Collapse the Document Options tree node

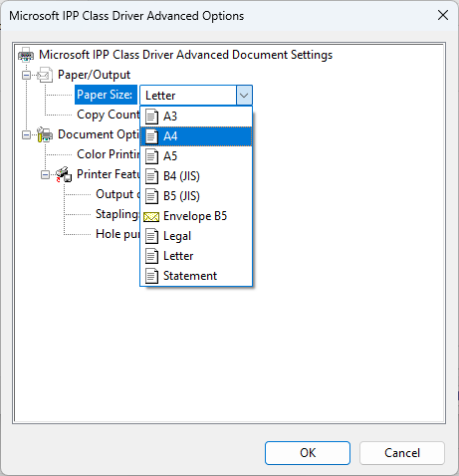tap(26, 134)
